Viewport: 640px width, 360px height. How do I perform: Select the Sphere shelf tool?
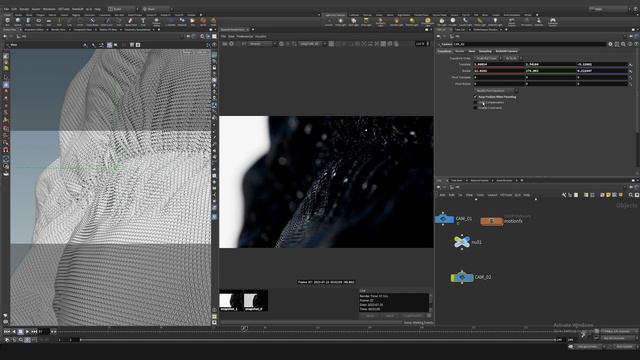18,21
